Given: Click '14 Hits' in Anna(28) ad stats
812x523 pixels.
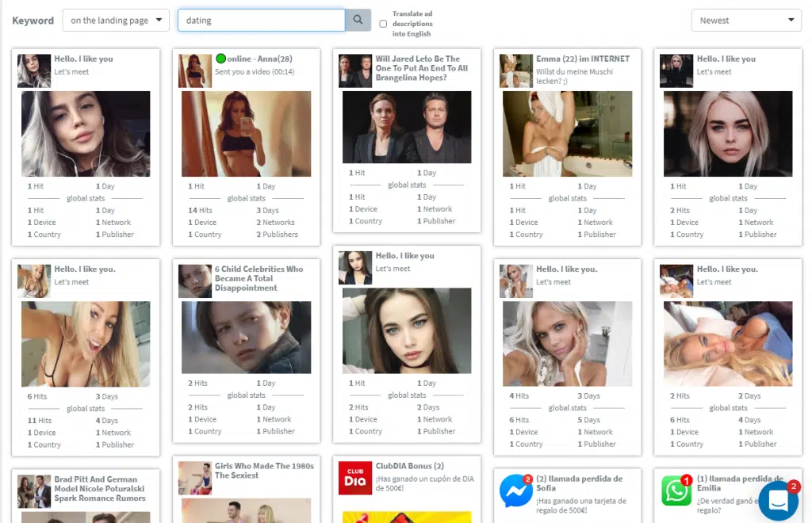Looking at the screenshot, I should coord(200,211).
